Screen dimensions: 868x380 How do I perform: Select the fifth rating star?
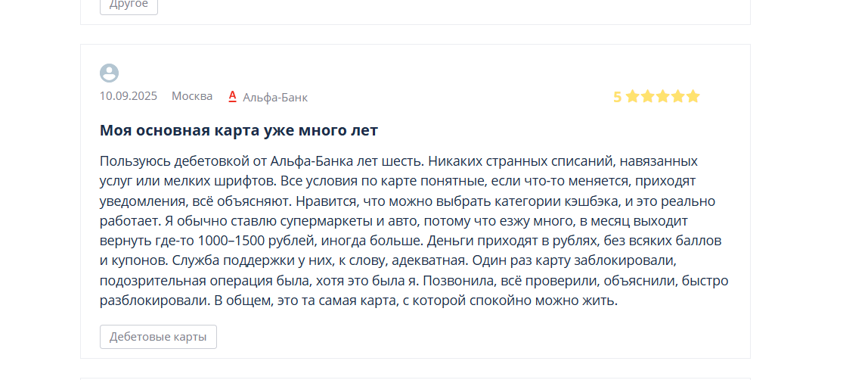click(693, 97)
